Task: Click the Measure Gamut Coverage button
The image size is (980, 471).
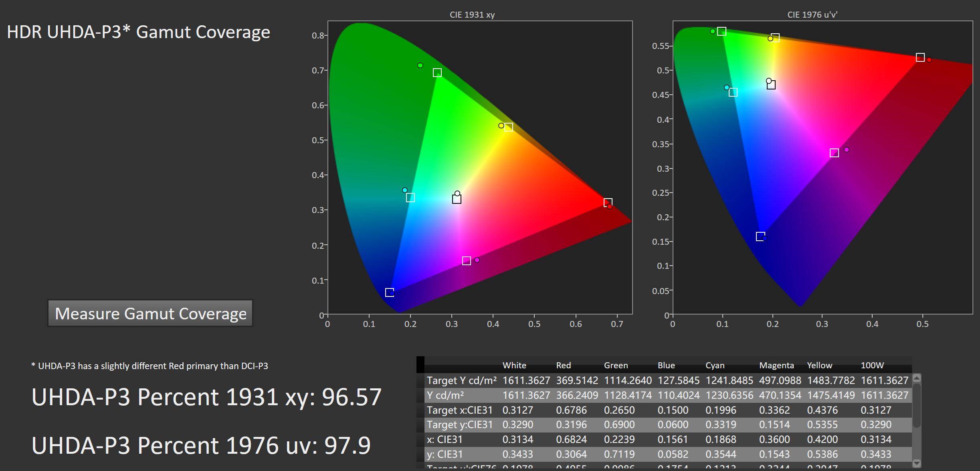Action: tap(150, 313)
